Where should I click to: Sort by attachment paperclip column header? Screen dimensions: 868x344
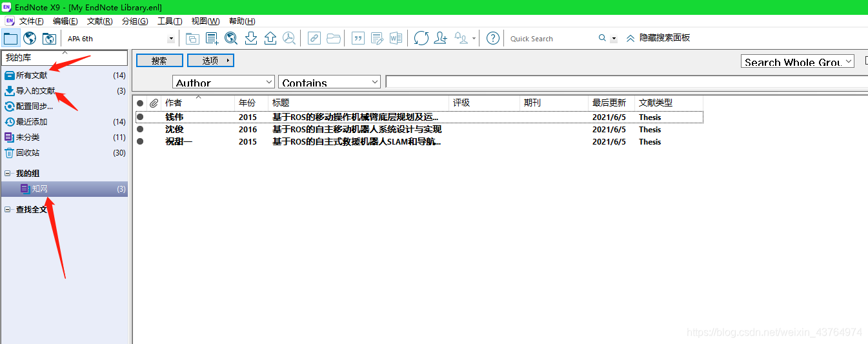(154, 103)
